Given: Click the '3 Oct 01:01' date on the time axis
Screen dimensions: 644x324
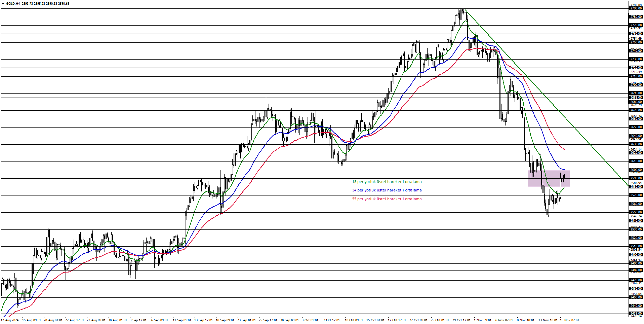Looking at the screenshot, I should (x=310, y=320).
